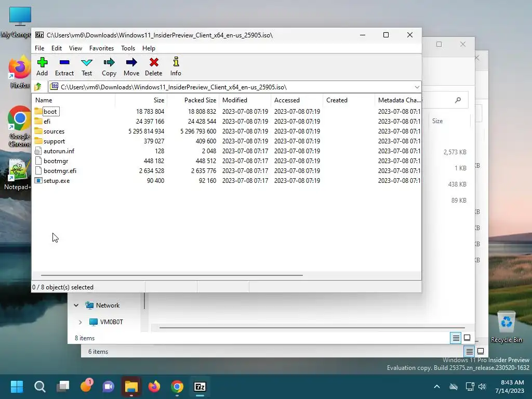This screenshot has width=532, height=399.
Task: Switch to large icons view in 6-items window
Action: [x=481, y=352]
